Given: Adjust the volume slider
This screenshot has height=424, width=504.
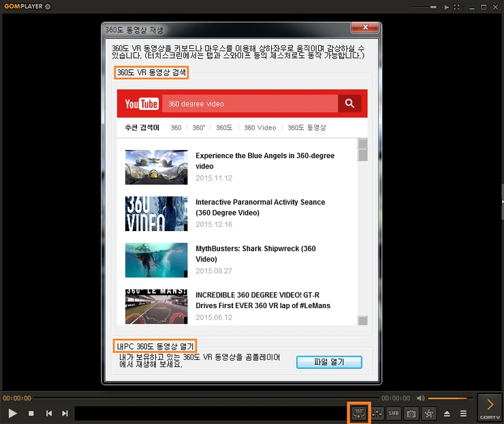Looking at the screenshot, I should coord(450,398).
